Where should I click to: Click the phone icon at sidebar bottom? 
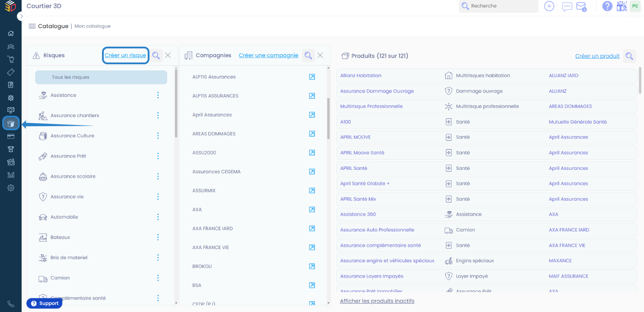11,304
